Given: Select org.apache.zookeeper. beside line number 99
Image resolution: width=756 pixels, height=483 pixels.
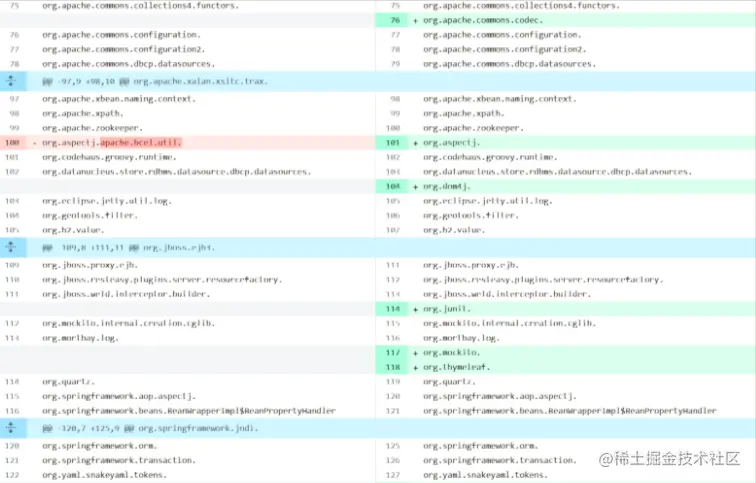Looking at the screenshot, I should (92, 128).
